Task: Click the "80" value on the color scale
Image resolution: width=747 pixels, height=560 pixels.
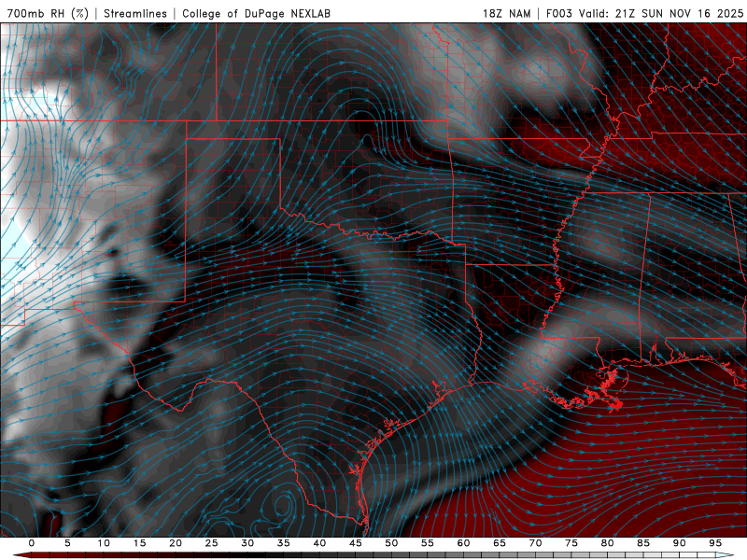Action: coord(608,543)
